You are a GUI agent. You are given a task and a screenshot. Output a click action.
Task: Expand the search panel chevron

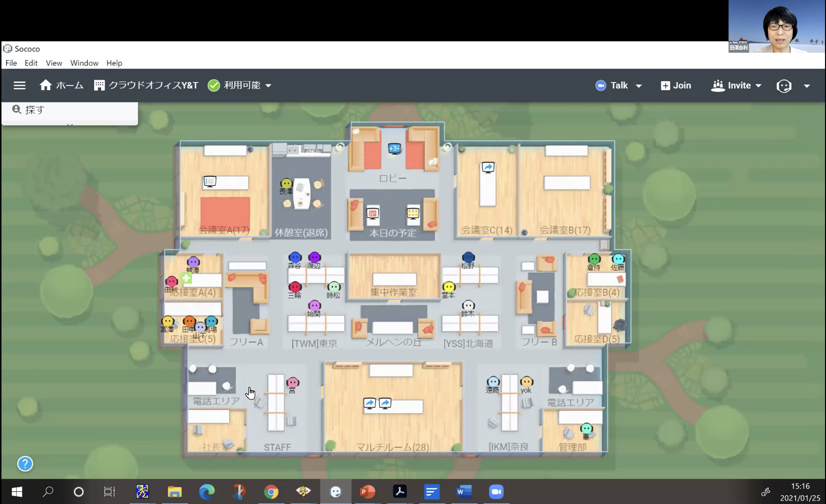pos(70,124)
